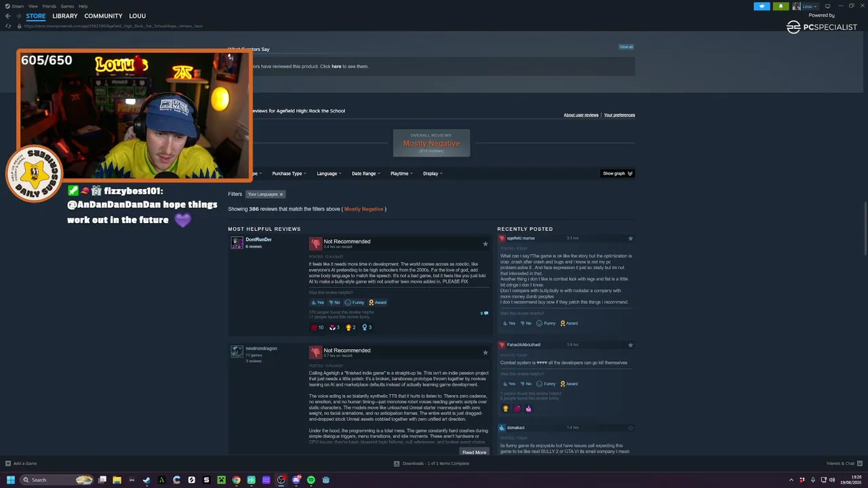The width and height of the screenshot is (868, 488).
Task: Open Steam from the Windows taskbar
Action: (x=146, y=480)
